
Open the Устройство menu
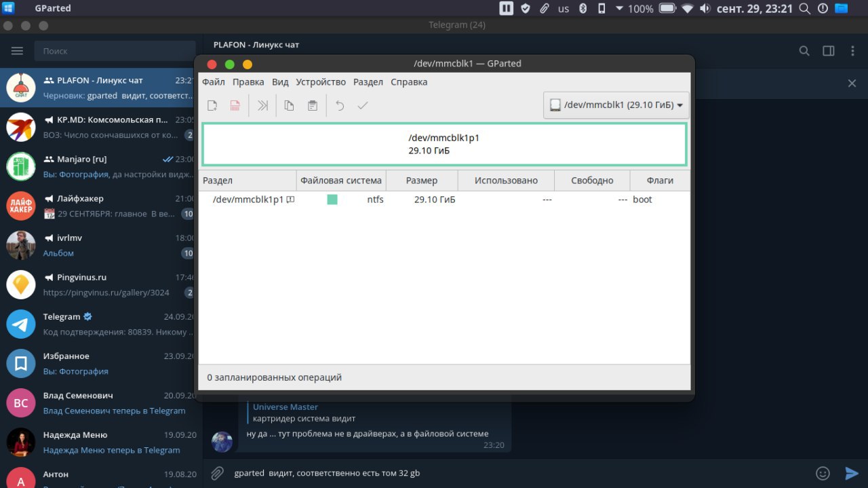[x=321, y=81]
